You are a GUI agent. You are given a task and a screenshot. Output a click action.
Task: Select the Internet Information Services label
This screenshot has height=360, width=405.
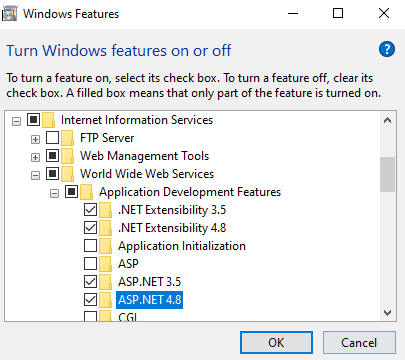[x=137, y=120]
